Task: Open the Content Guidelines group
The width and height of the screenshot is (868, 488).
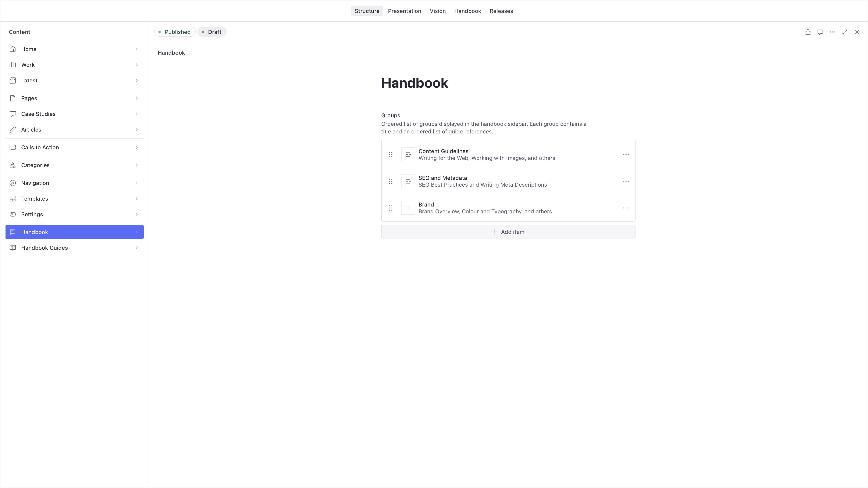Action: (508, 155)
